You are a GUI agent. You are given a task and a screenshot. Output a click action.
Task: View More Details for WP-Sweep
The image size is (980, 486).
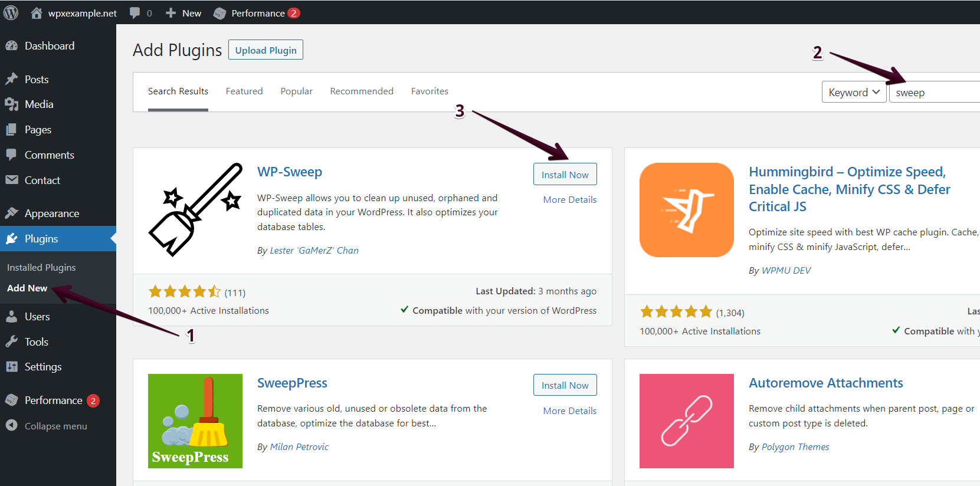point(569,200)
